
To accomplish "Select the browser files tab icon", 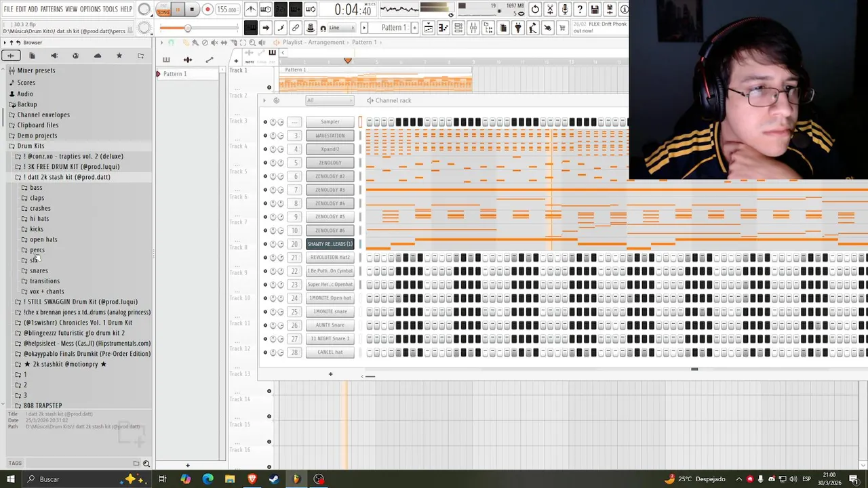I will [32, 56].
